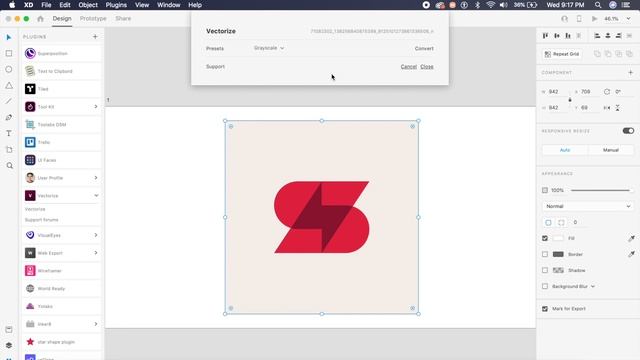
Task: Click the align top edges icon
Action: [x=545, y=36]
